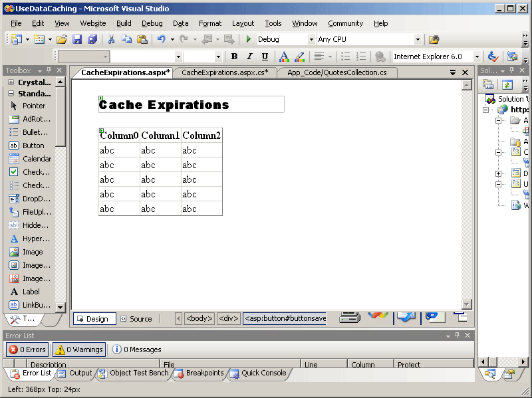This screenshot has height=398, width=532.
Task: Toggle Bold formatting button
Action: pos(234,56)
